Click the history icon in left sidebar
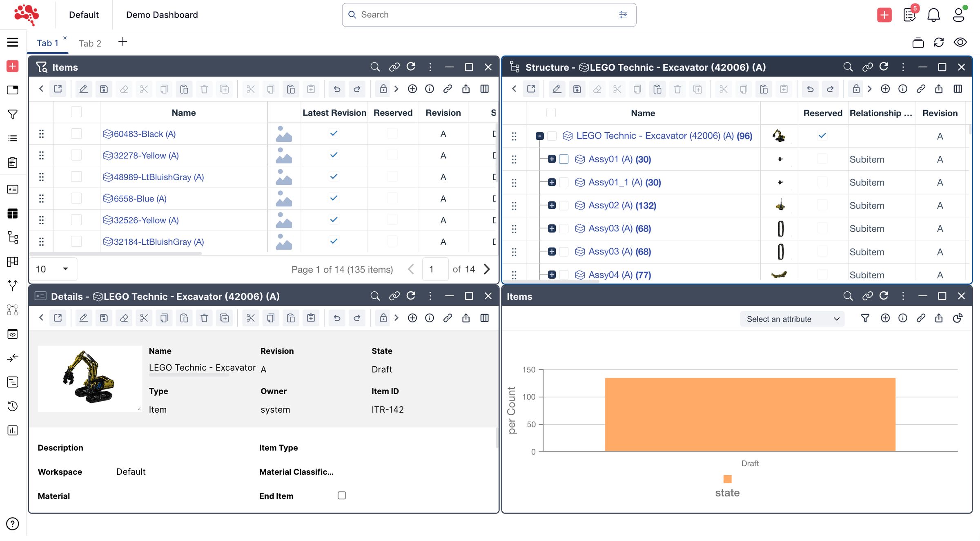The height and width of the screenshot is (541, 980). 13,406
